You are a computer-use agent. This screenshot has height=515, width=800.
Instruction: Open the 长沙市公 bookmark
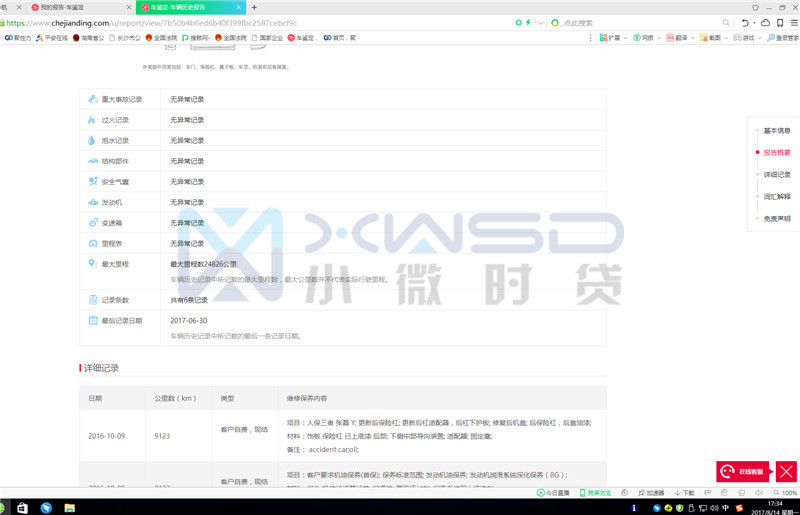point(124,38)
